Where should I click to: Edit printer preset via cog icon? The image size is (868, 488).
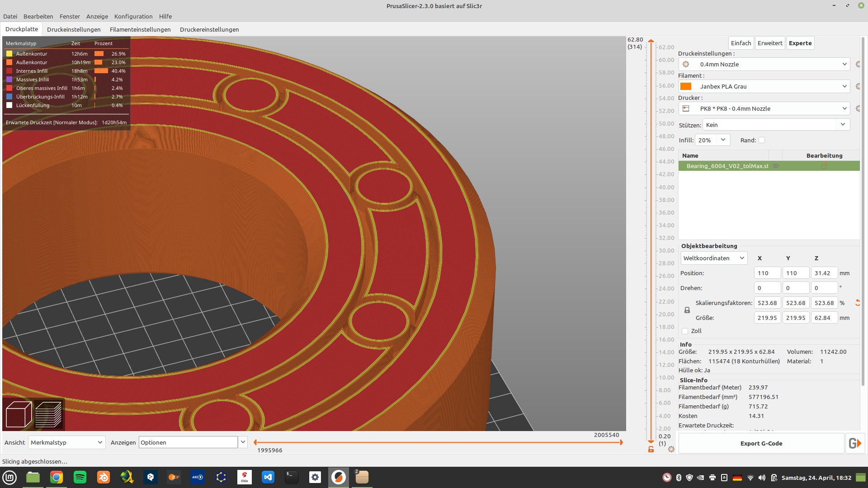pyautogui.click(x=858, y=108)
